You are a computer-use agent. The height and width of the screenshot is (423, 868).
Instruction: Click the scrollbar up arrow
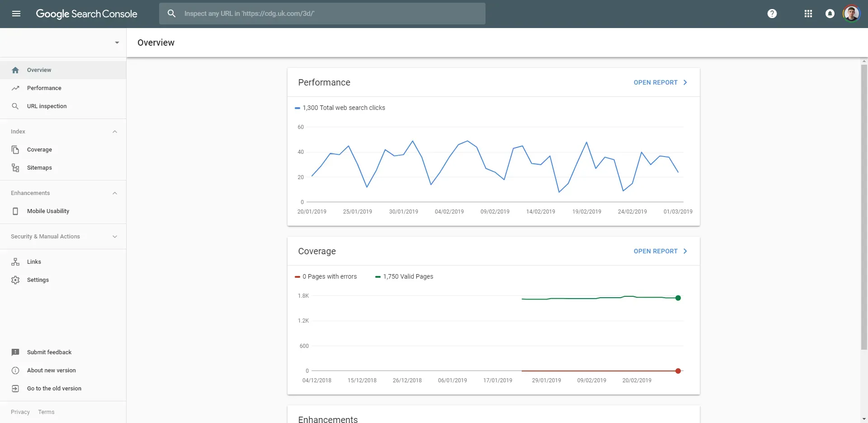click(864, 61)
